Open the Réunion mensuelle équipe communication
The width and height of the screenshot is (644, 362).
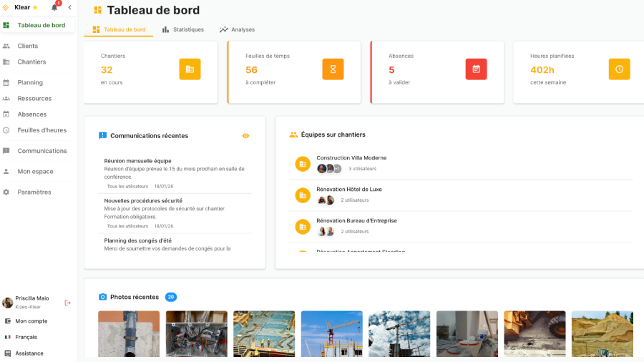[x=137, y=161]
